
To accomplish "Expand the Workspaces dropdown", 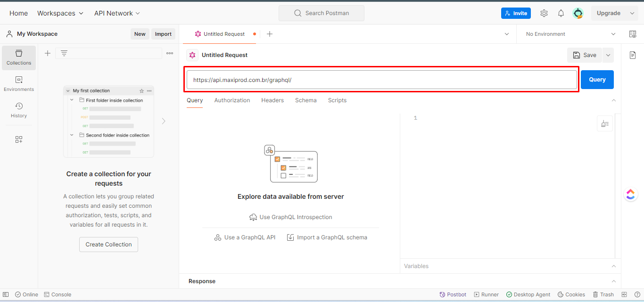I will click(x=60, y=13).
